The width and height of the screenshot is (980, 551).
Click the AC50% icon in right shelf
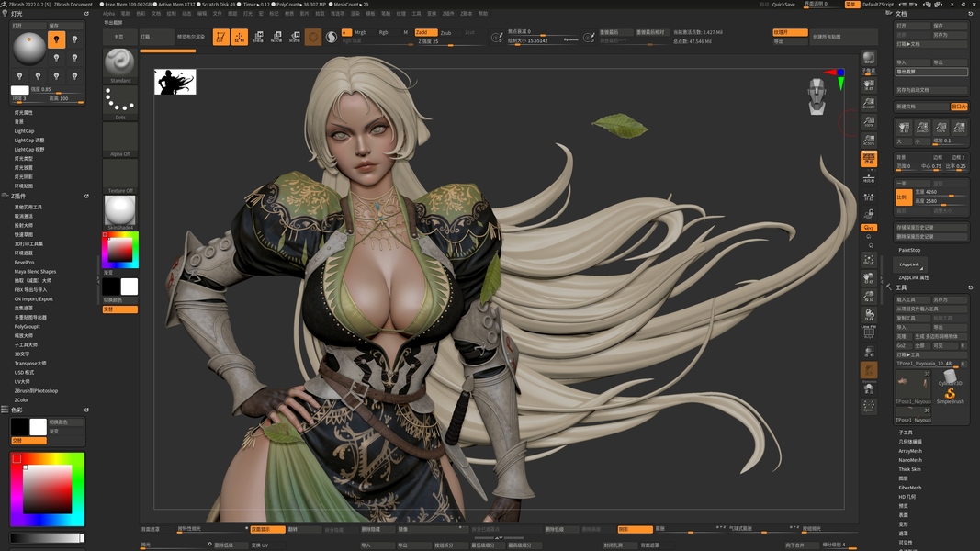(869, 141)
